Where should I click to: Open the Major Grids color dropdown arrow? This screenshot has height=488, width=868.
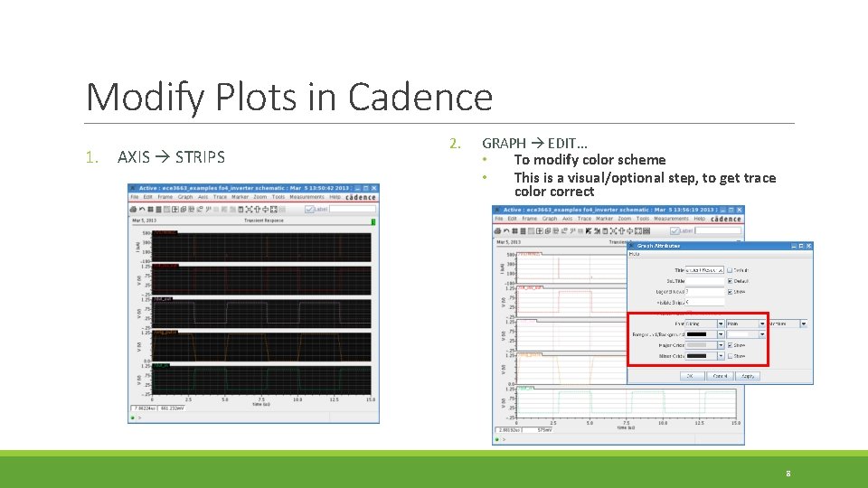[x=721, y=345]
